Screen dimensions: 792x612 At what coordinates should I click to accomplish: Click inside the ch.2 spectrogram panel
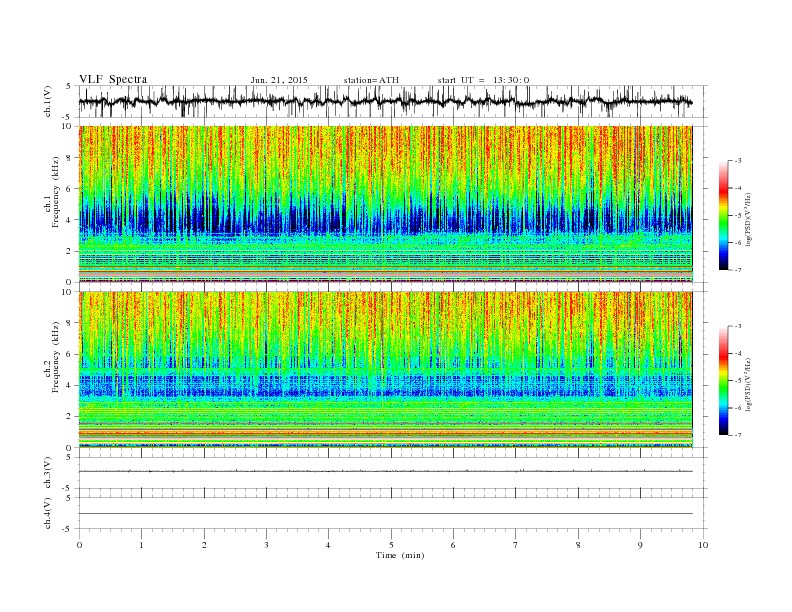tap(385, 370)
